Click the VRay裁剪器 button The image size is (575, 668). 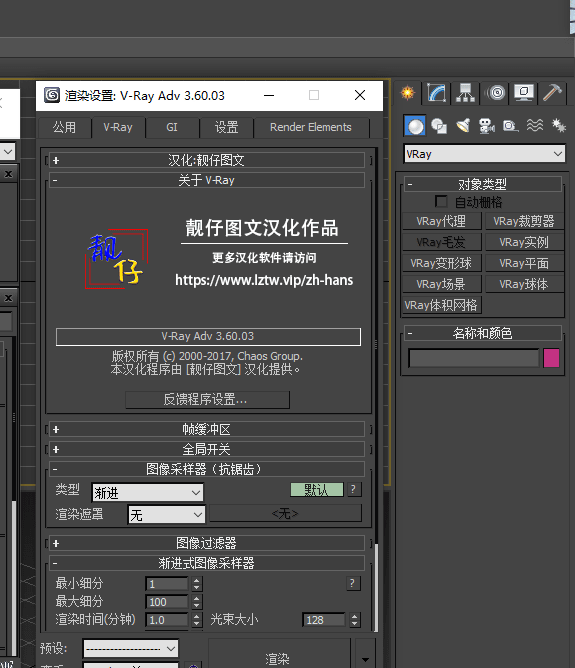click(x=524, y=221)
